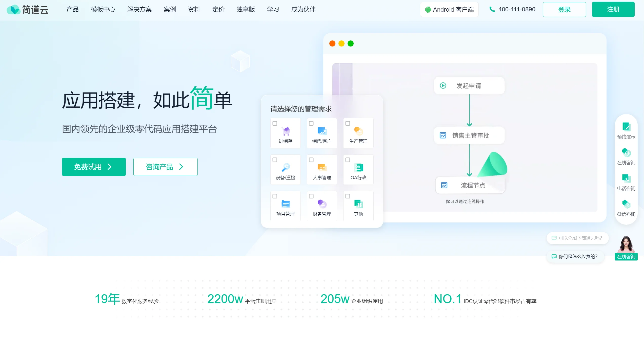Click the 进销存 shopping cart icon
Viewport: 644px width, 339px height.
coord(286,131)
